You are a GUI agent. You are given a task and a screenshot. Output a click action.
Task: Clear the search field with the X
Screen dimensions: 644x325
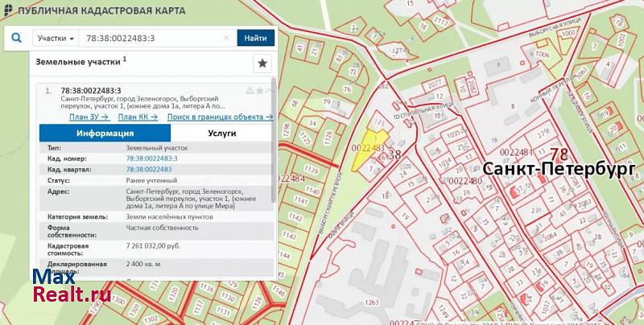tap(226, 38)
